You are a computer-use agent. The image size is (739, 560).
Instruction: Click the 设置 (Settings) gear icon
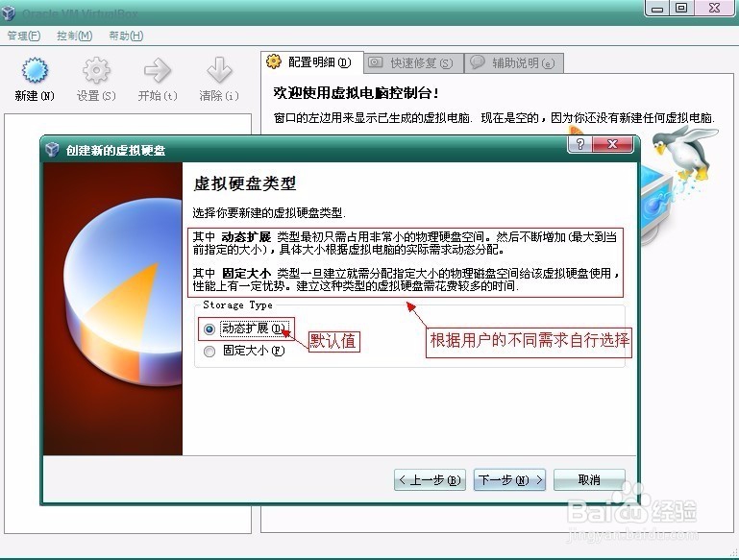pyautogui.click(x=96, y=71)
